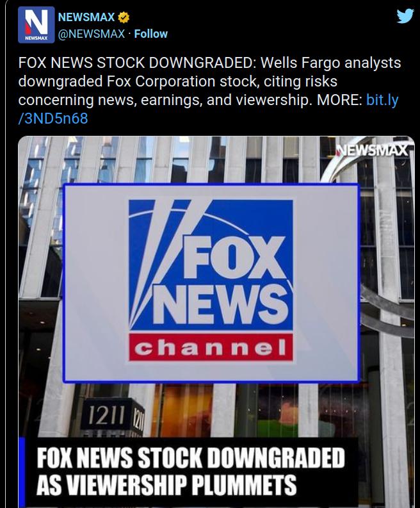Click the red 'channel' banner
This screenshot has height=508, width=420.
point(211,348)
